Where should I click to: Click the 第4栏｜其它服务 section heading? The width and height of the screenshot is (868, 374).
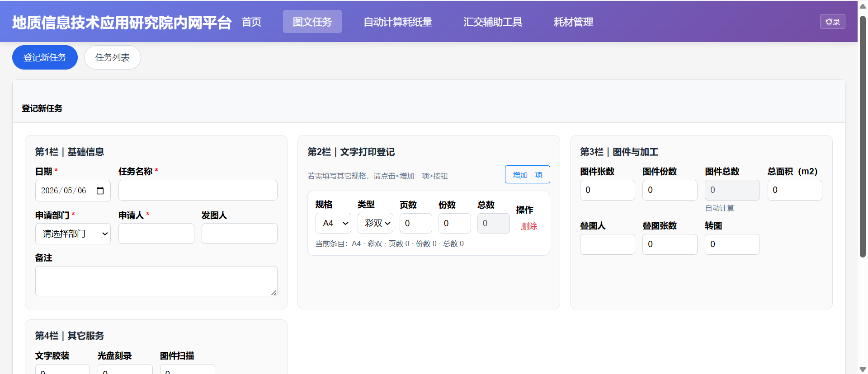(70, 336)
